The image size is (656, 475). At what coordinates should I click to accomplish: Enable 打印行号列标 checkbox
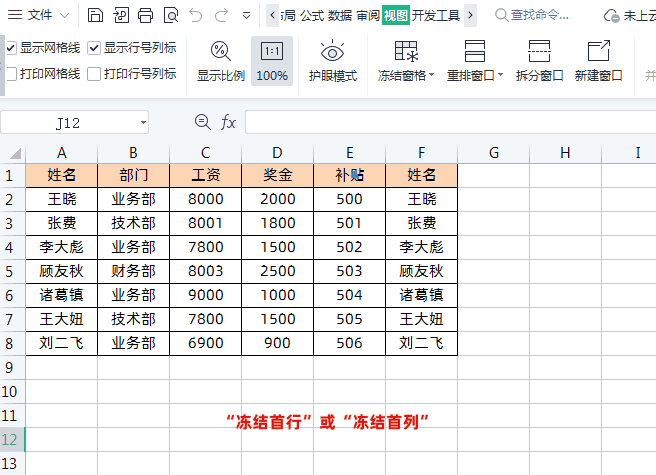[x=94, y=74]
